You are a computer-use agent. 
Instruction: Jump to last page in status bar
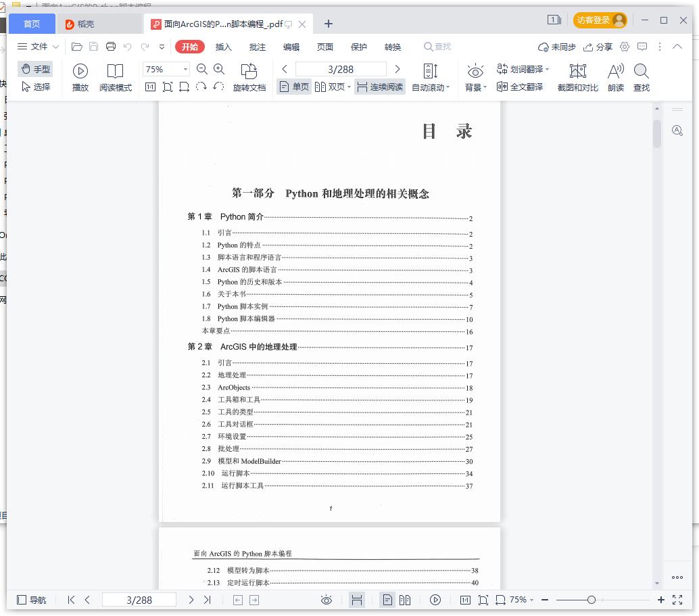(208, 600)
